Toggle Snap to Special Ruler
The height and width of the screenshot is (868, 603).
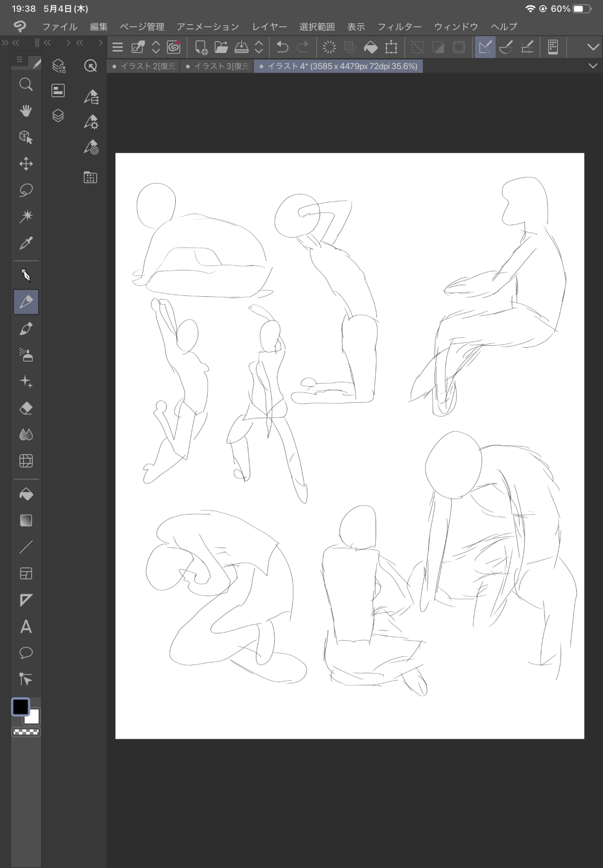pos(506,47)
